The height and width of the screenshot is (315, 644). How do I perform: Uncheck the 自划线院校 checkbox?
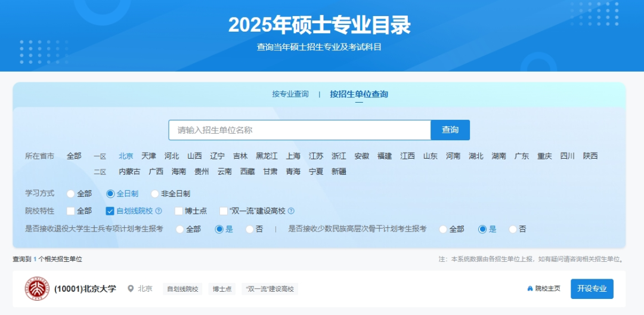110,211
